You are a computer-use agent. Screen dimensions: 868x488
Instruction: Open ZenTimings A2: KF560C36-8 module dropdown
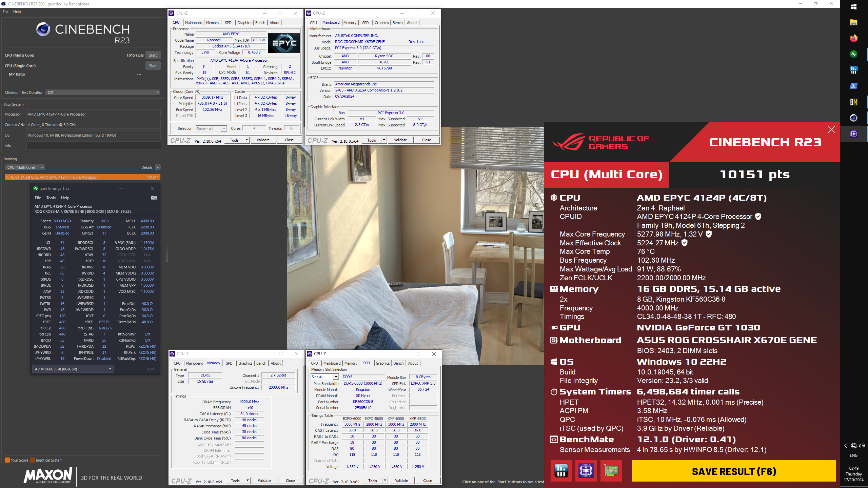coord(73,369)
